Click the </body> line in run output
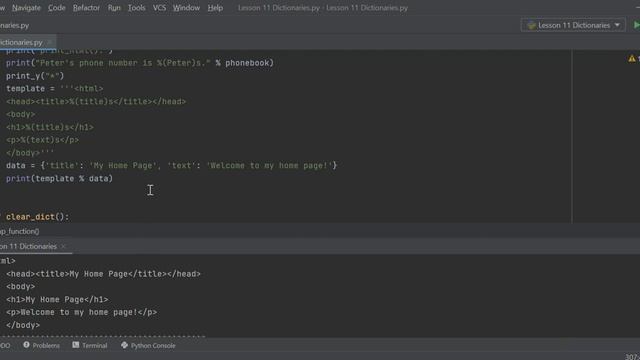 coord(23,325)
